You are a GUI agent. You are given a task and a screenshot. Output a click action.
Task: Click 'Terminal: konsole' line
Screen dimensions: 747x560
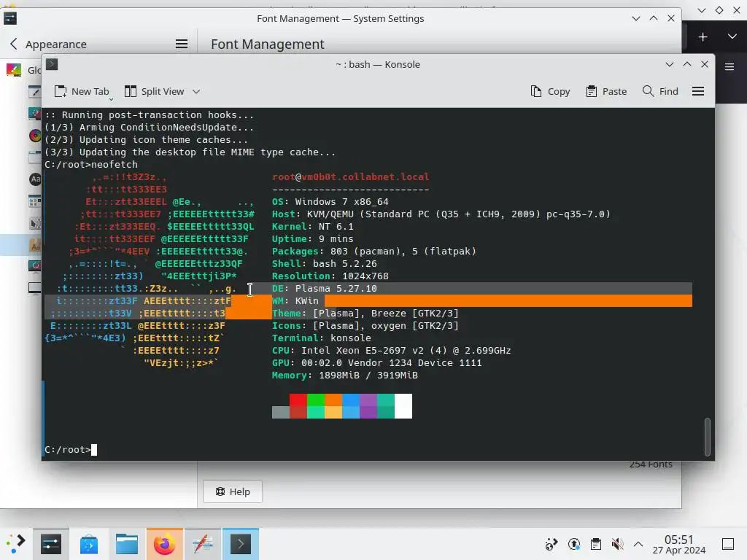click(322, 338)
